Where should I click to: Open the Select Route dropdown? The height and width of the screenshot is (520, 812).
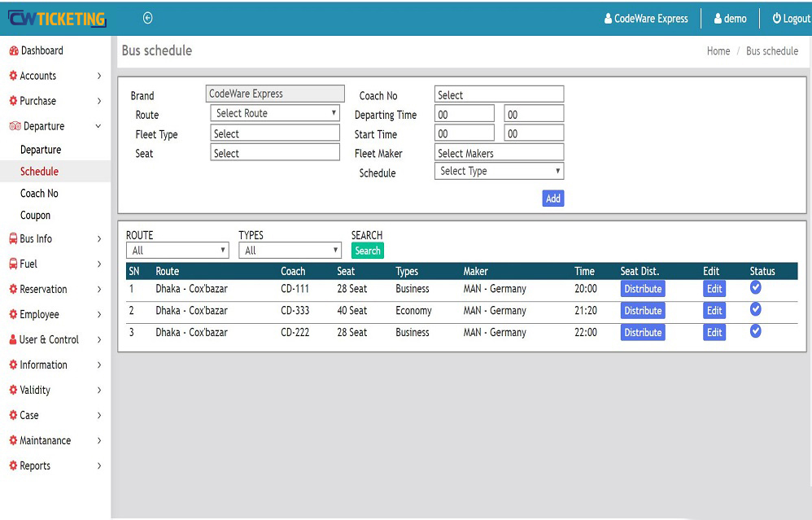coord(275,112)
